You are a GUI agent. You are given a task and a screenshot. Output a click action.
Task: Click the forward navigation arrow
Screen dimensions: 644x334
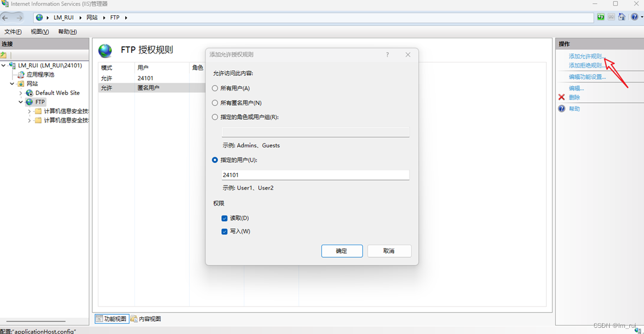[x=19, y=17]
